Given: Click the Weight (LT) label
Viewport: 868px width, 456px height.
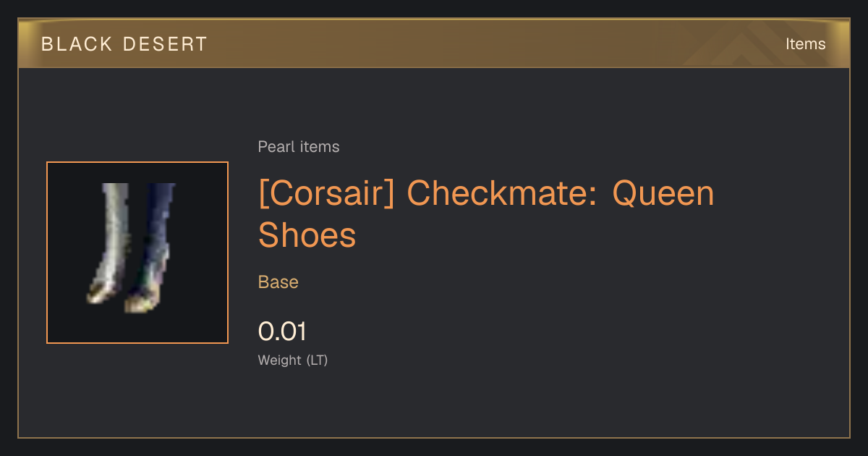Looking at the screenshot, I should click(293, 360).
